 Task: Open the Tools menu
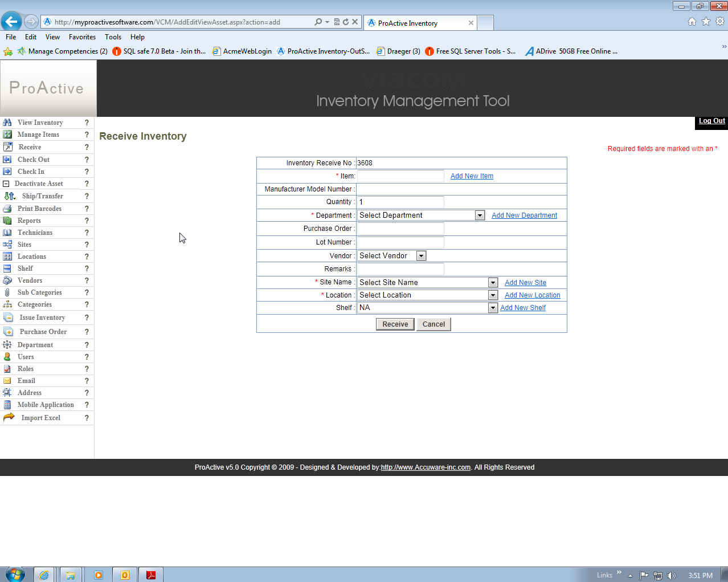coord(113,37)
